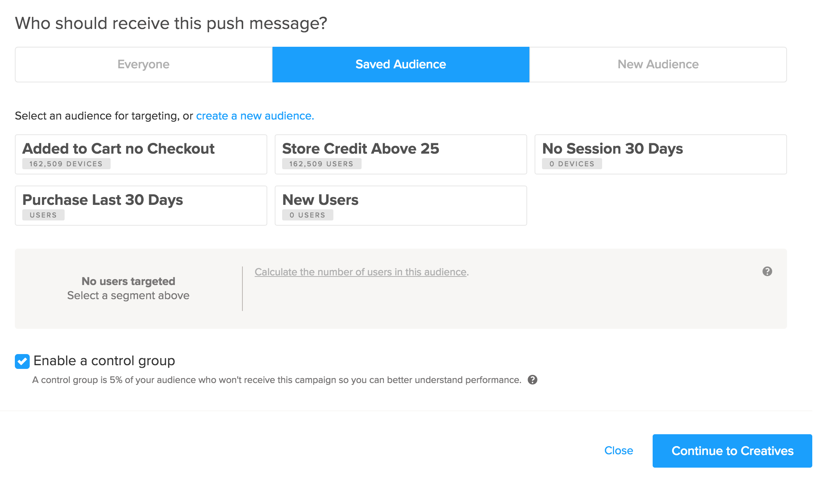Open the New Audience tab
Viewport: 839px width, 504px height.
point(658,65)
